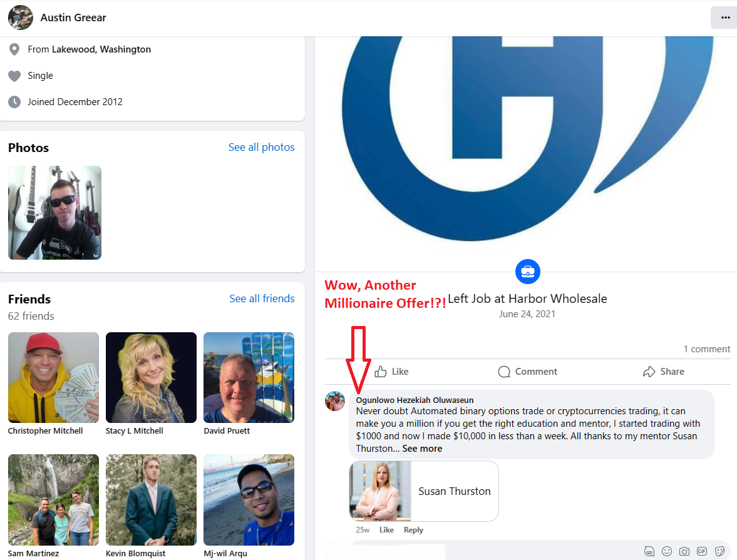View the '1 comment' count
The width and height of the screenshot is (737, 560).
click(707, 349)
